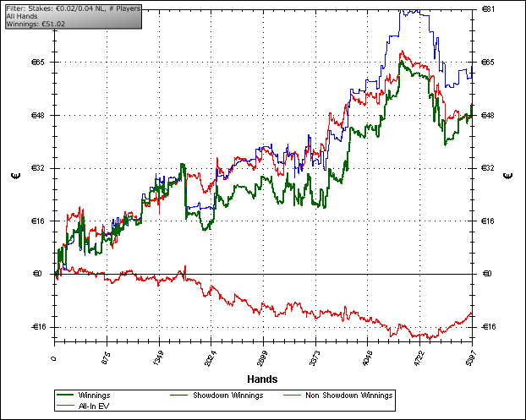Viewport: 526px width, 420px height.
Task: Click the x-axis tick label '4048'
Action: (x=367, y=358)
